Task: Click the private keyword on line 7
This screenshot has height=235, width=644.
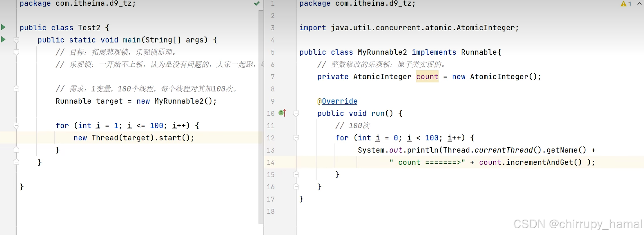Action: pyautogui.click(x=333, y=77)
